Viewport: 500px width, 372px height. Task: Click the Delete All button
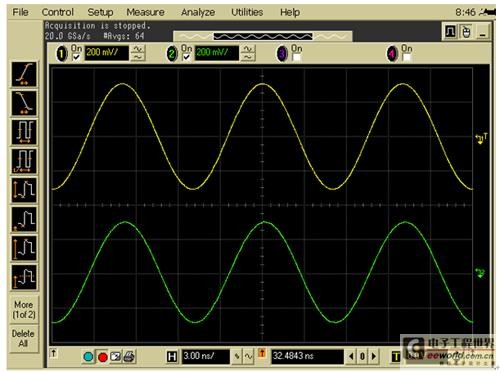[x=23, y=338]
